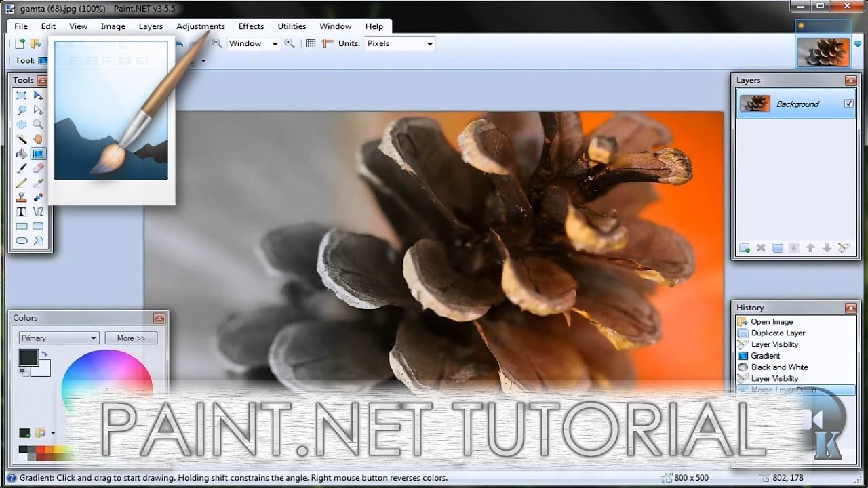Open the Help menu

coord(374,26)
